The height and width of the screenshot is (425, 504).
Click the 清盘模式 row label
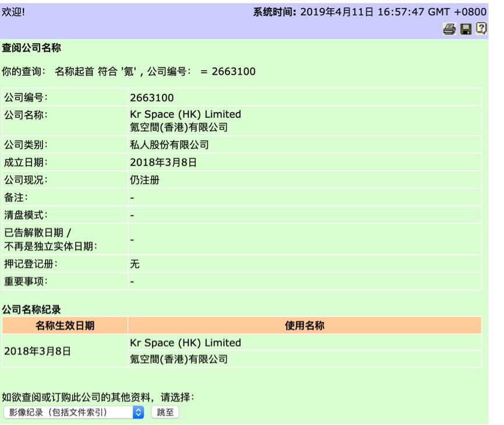click(x=26, y=215)
